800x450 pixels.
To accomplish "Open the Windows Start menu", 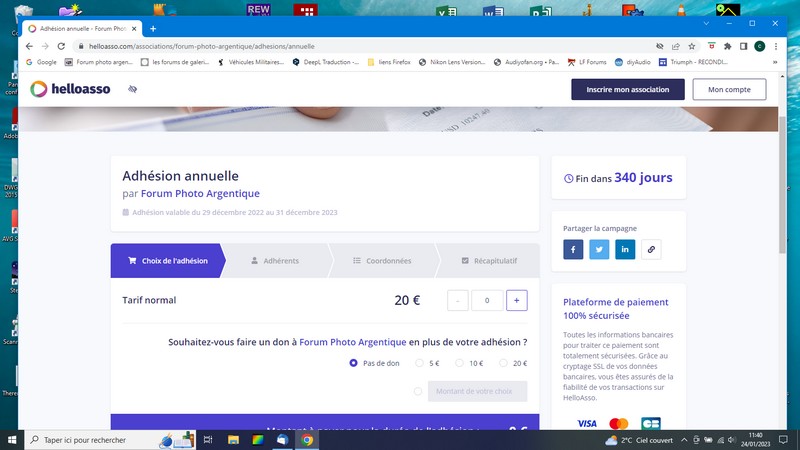I will (x=12, y=440).
